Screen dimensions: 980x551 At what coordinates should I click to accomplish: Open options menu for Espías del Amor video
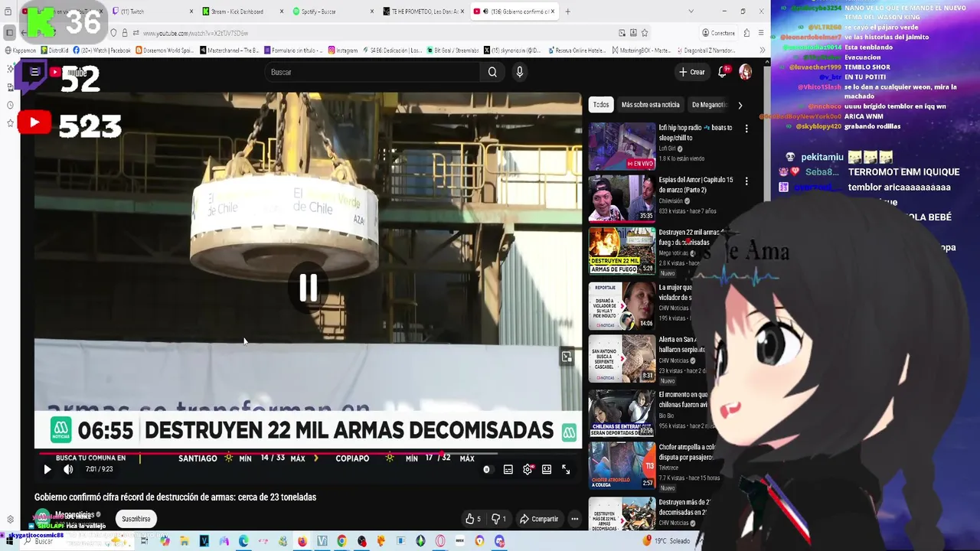tap(746, 181)
